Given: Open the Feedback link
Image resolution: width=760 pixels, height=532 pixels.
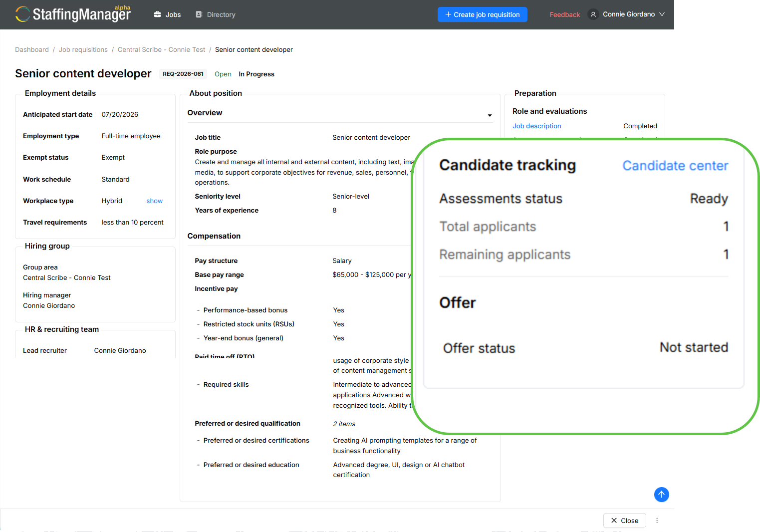Looking at the screenshot, I should click(565, 14).
